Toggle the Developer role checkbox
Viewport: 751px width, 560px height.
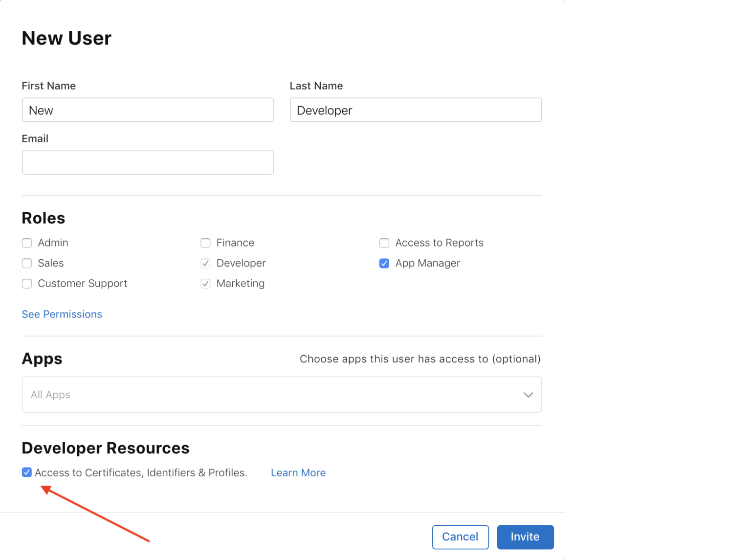pyautogui.click(x=206, y=263)
